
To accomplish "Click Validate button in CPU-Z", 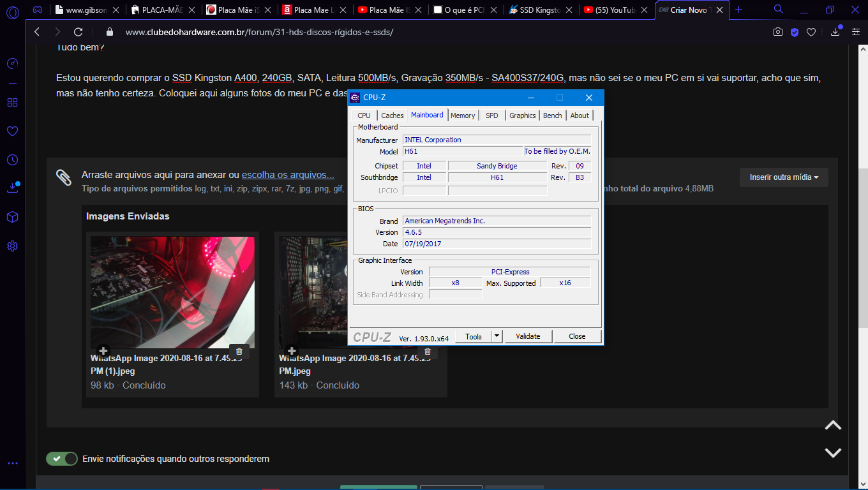I will tap(528, 336).
